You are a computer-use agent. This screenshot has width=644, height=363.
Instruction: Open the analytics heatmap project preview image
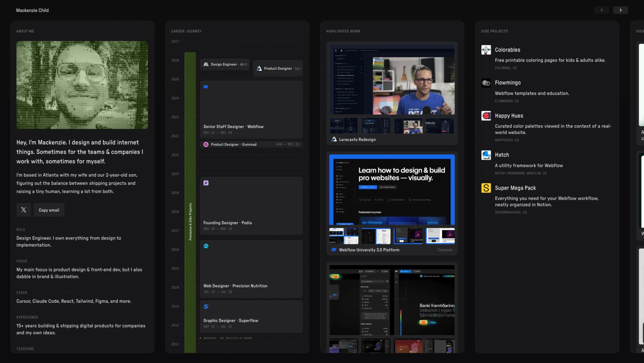pos(392,300)
